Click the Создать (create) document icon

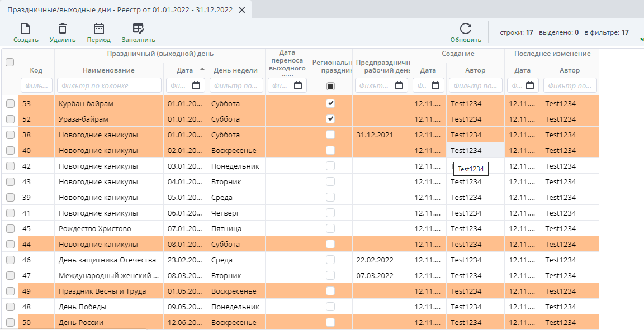pos(26,29)
